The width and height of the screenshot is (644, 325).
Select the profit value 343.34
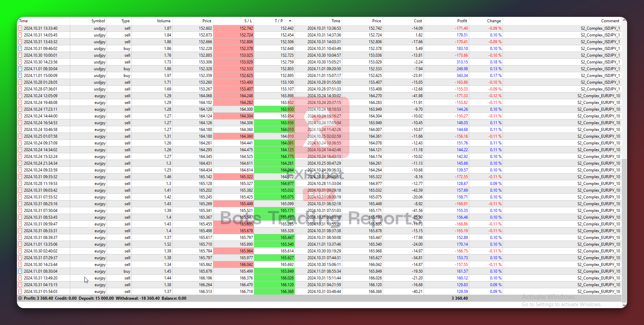(462, 76)
